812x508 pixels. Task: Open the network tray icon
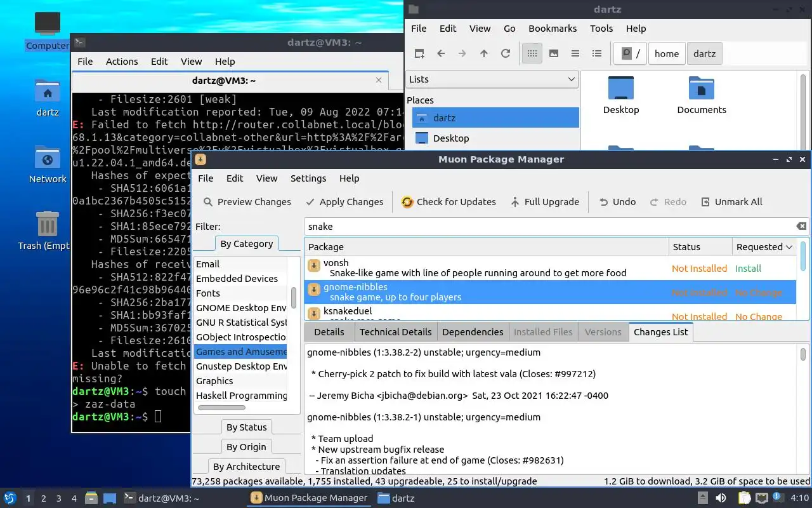coord(762,498)
